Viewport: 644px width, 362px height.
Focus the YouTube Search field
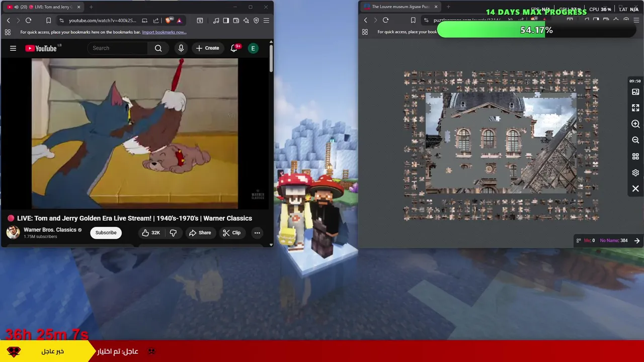tap(117, 48)
